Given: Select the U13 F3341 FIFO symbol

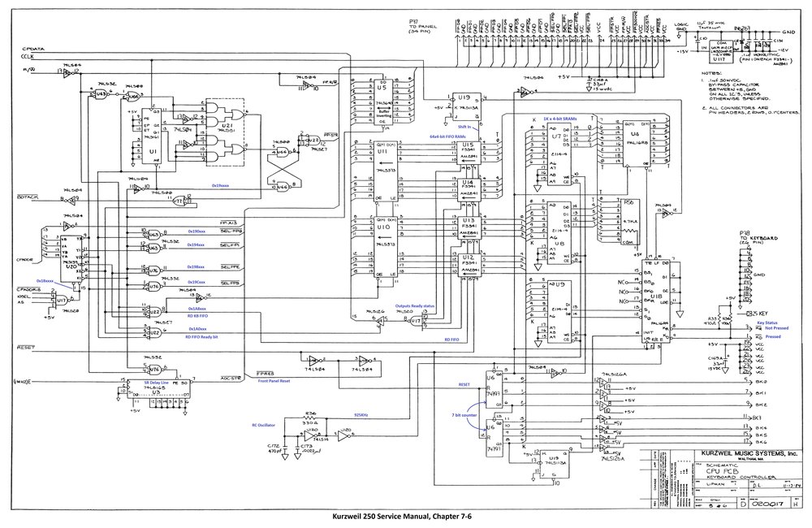Looking at the screenshot, I should tap(469, 227).
